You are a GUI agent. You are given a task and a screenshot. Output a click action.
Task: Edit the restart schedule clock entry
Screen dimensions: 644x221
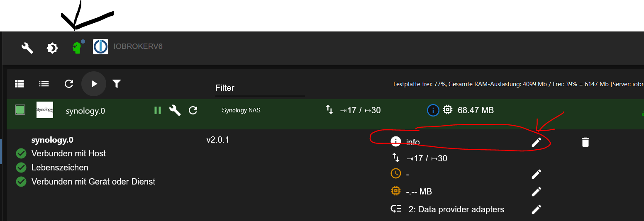pyautogui.click(x=537, y=174)
